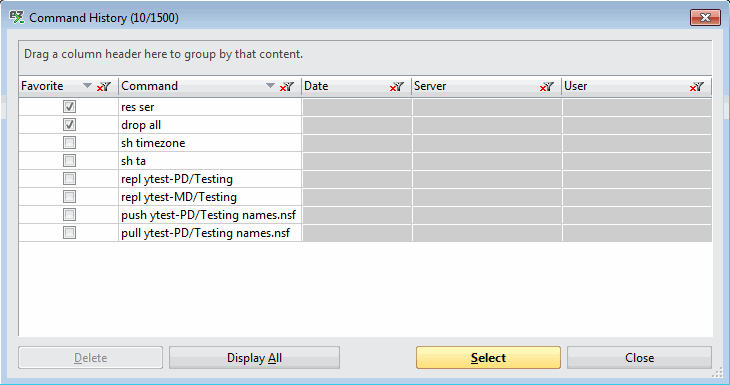Tick the favorite checkbox for sh ta
This screenshot has height=385, width=730.
(69, 161)
